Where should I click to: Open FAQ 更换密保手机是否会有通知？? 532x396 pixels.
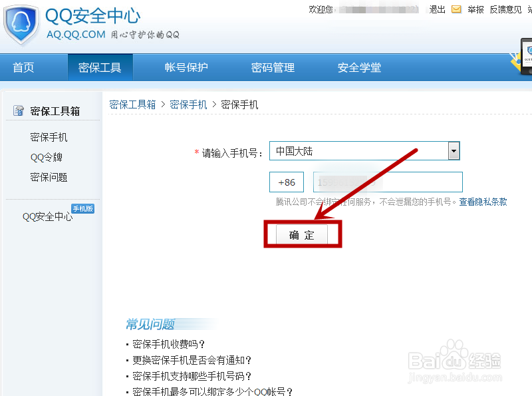click(x=192, y=360)
